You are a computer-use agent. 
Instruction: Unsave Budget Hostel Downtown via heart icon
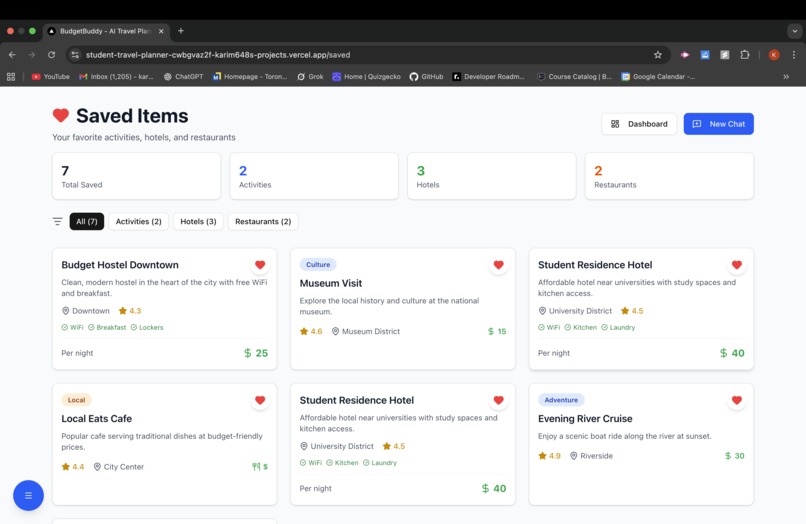tap(260, 265)
